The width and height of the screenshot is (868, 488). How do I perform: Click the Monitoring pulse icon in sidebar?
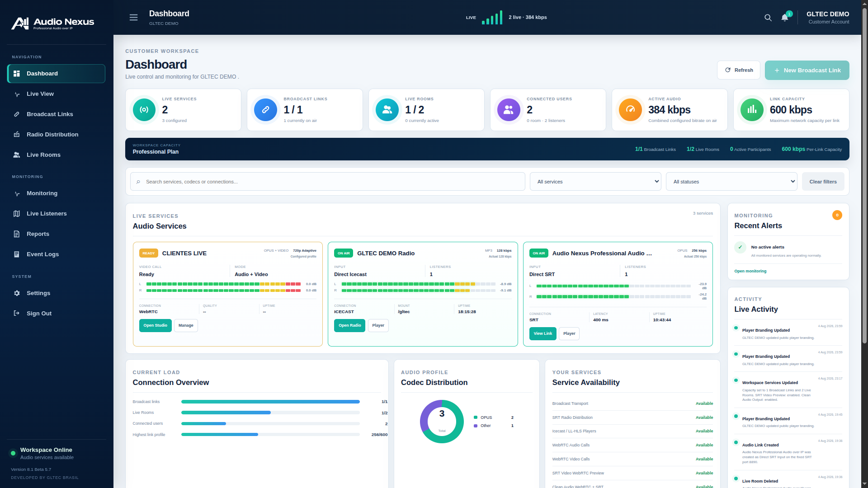tap(17, 193)
